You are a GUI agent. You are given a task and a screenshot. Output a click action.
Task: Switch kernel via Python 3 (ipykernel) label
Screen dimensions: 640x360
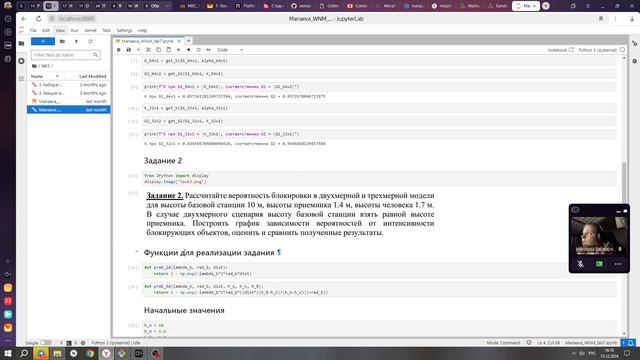coord(598,50)
